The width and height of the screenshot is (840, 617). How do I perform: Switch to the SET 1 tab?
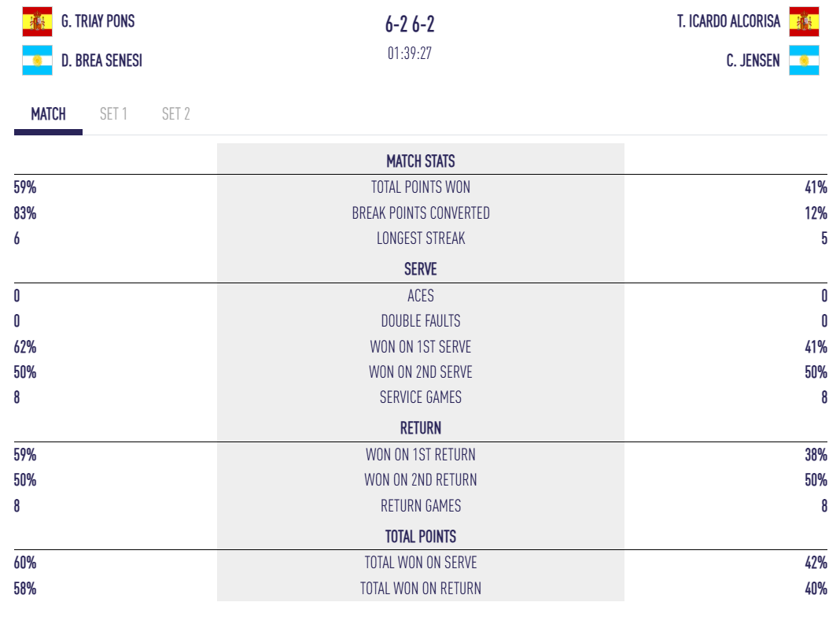click(113, 114)
